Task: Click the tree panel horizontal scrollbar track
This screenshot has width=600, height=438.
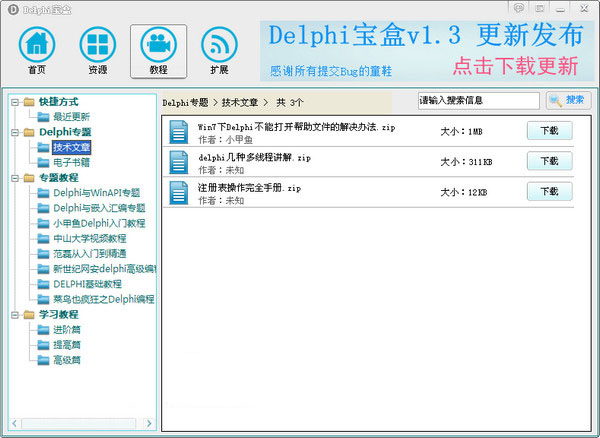Action: point(78,423)
